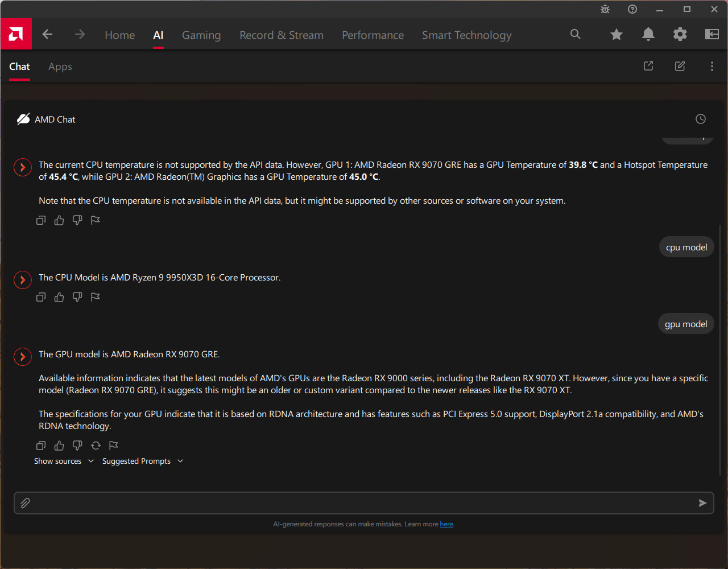This screenshot has height=569, width=728.
Task: Click the 'gpu model' message bubble
Action: pos(686,324)
